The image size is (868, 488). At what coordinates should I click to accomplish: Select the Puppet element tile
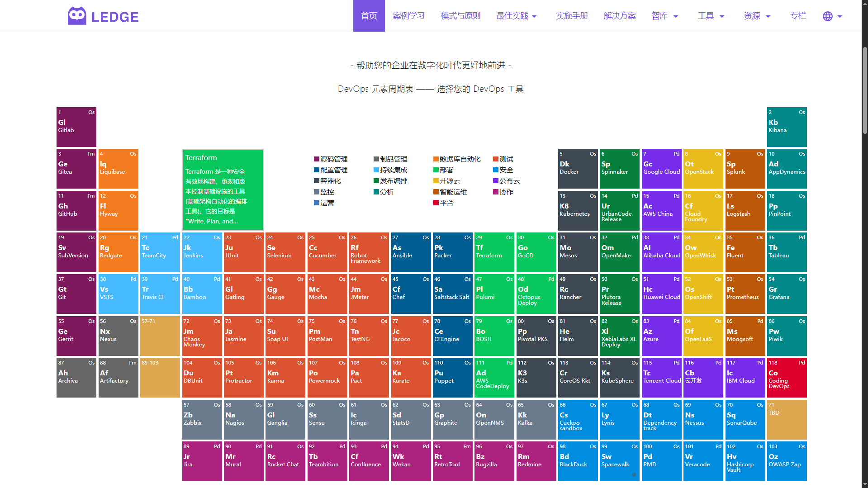tap(453, 378)
